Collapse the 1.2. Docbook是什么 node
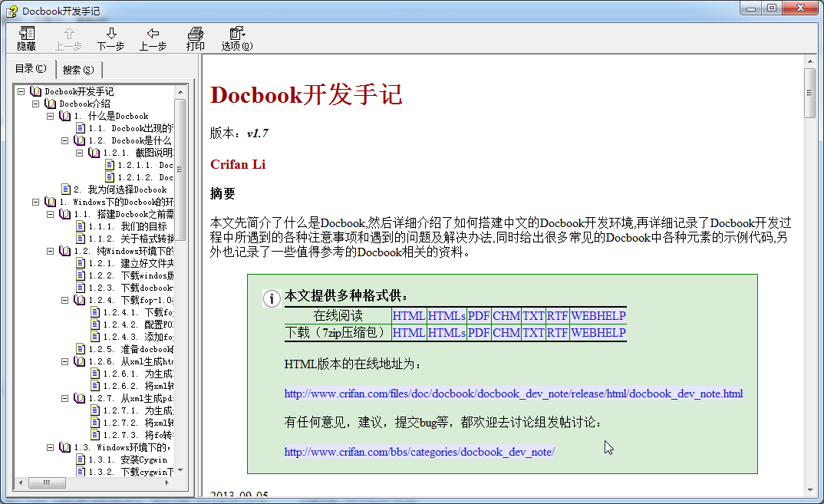824x504 pixels. (65, 140)
